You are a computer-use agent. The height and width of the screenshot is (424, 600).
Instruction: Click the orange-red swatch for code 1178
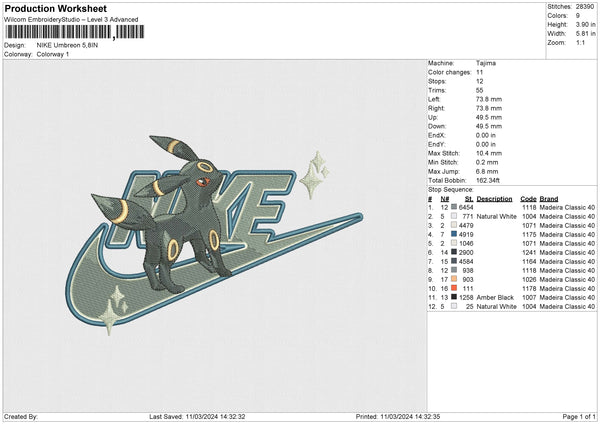click(454, 288)
